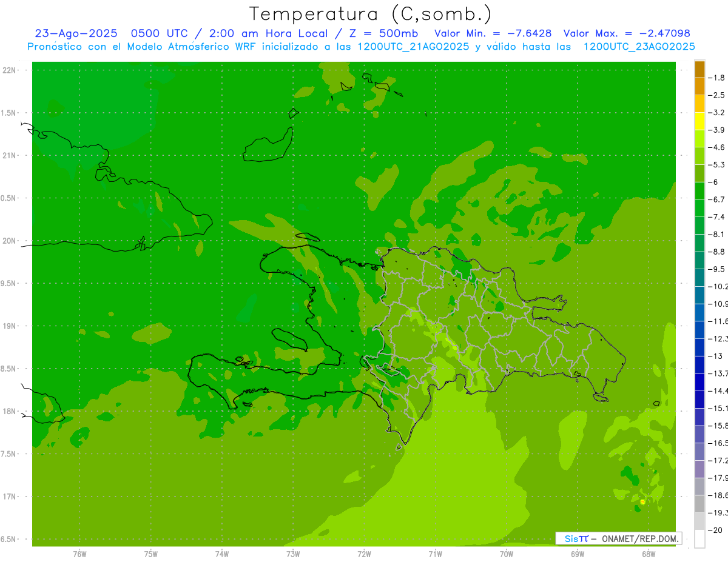
Task: Click the '-6' colorbar label
Action: coord(713,182)
